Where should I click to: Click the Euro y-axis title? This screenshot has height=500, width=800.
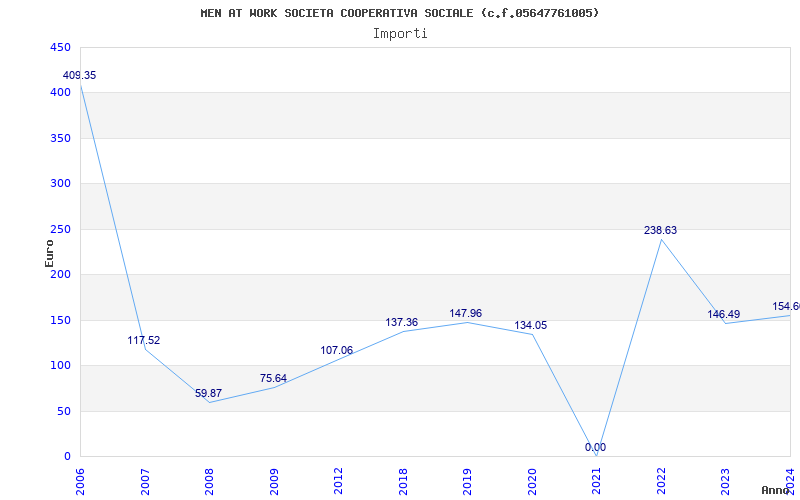tap(49, 253)
